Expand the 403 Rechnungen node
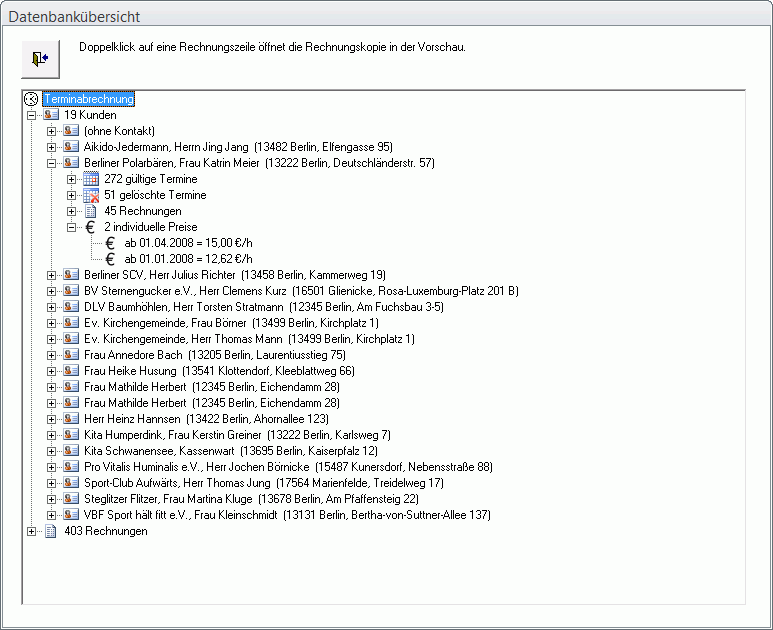This screenshot has height=630, width=773. tap(32, 531)
